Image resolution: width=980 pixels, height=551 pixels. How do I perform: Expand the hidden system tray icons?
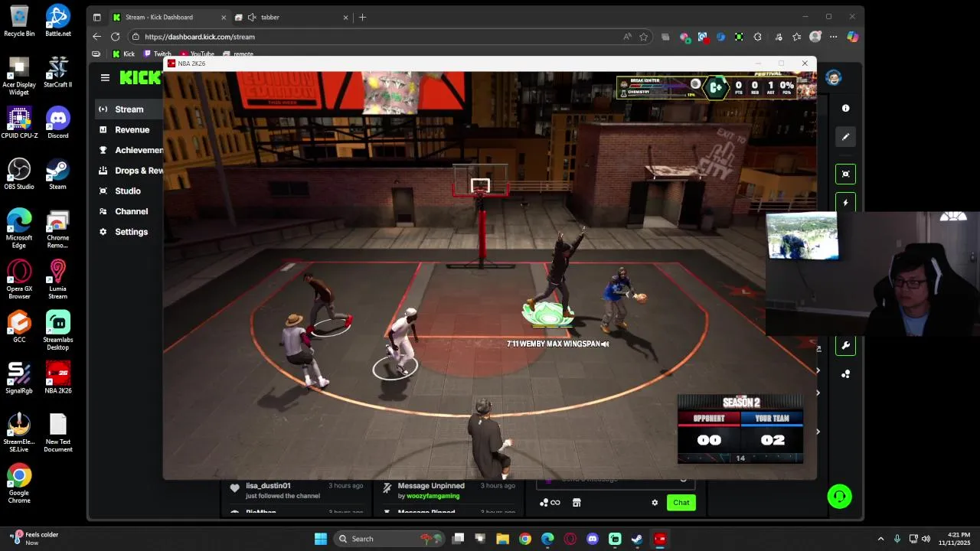(x=880, y=539)
